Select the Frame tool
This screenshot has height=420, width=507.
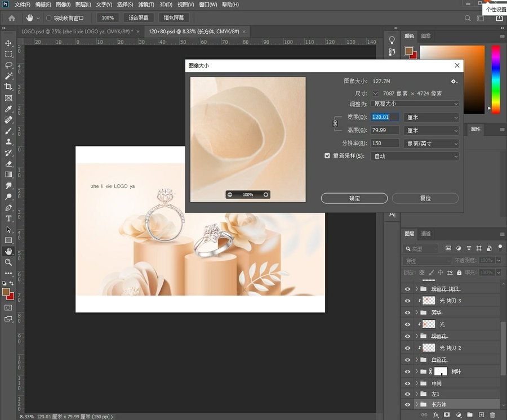8,98
